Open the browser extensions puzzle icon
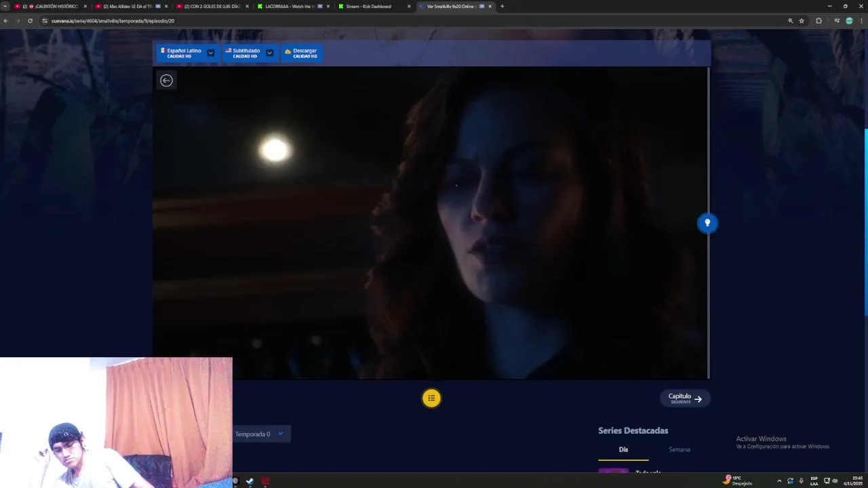Viewport: 868px width, 488px height. pos(818,21)
